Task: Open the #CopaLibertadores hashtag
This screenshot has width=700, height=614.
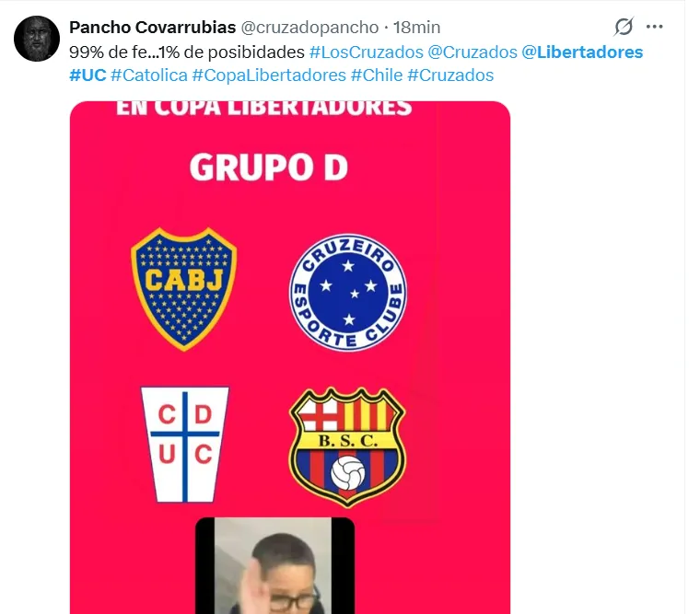Action: pos(269,75)
